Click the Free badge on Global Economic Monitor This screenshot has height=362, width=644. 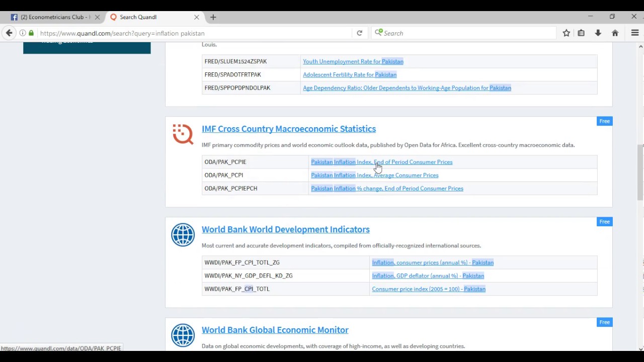(605, 322)
